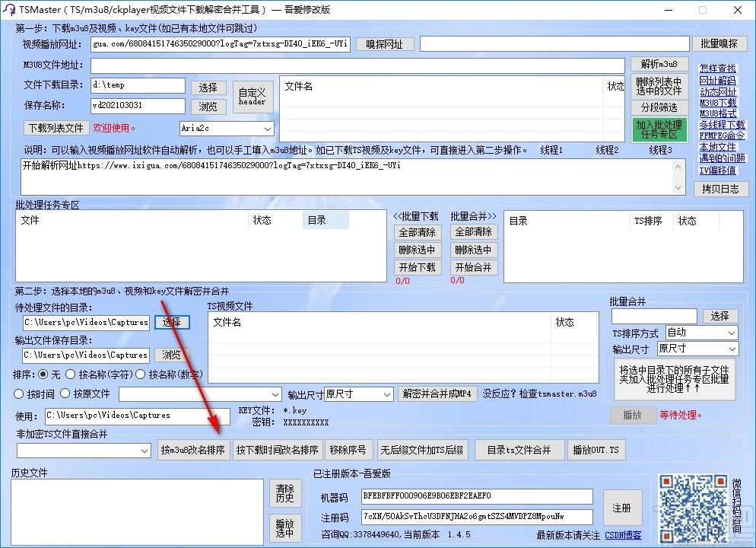Click the 解析m3u8 button
The image size is (756, 548).
[659, 64]
